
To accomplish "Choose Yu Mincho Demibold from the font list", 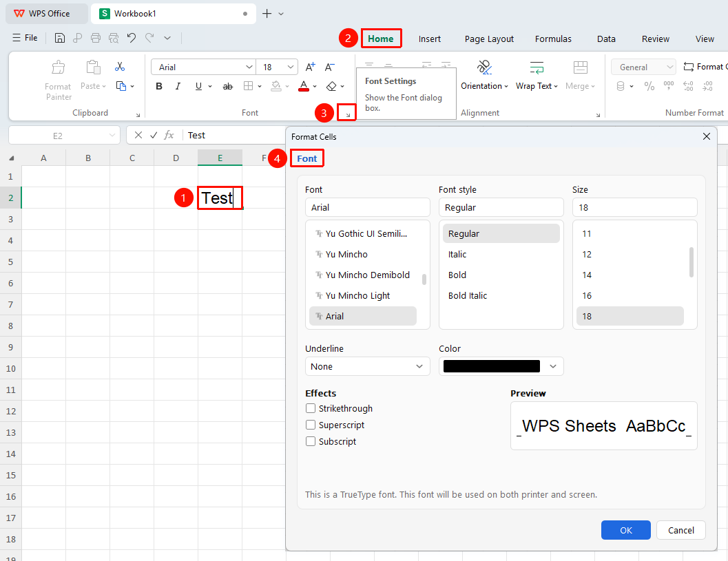I will (x=367, y=275).
